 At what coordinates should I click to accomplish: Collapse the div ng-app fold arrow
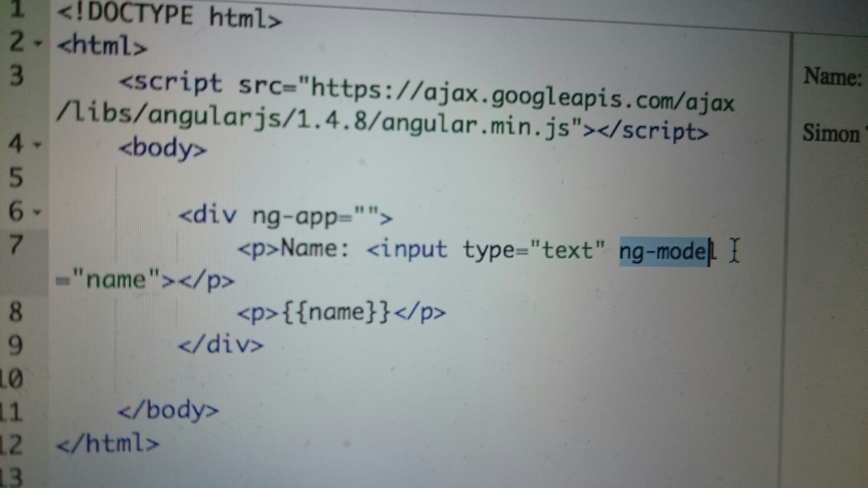tap(37, 212)
